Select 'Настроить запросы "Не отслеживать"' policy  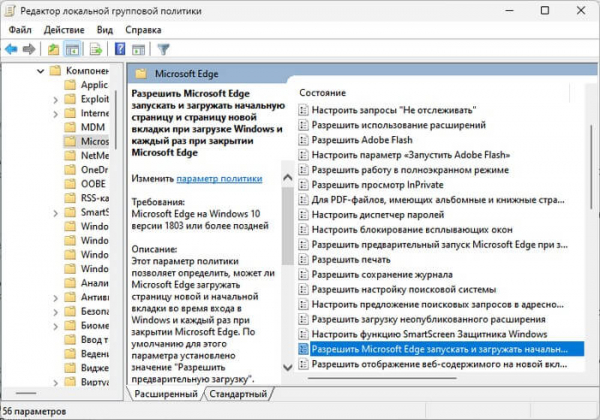coord(394,110)
